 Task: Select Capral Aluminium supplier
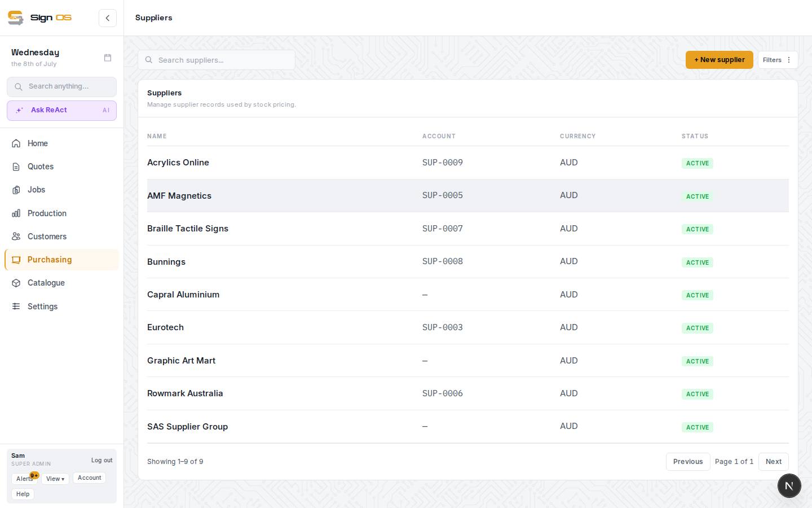point(468,295)
